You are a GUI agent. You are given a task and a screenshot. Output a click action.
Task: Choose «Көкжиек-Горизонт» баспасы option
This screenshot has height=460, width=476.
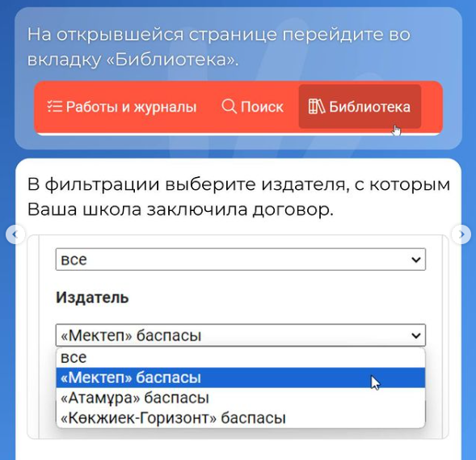point(241,418)
